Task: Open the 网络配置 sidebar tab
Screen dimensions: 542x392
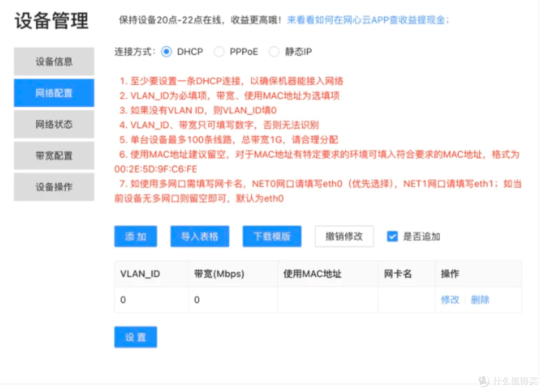Action: [54, 93]
